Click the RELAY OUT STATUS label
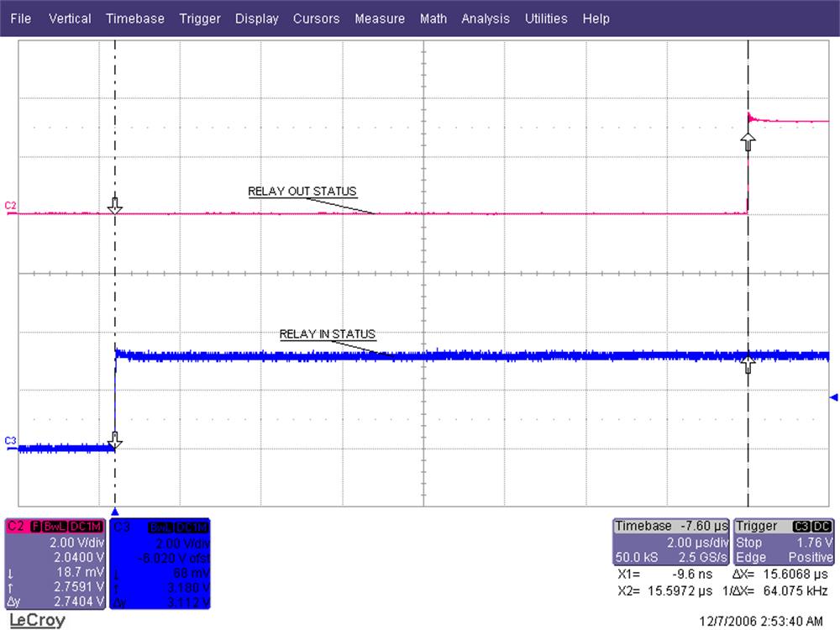840x630 pixels. 302,192
